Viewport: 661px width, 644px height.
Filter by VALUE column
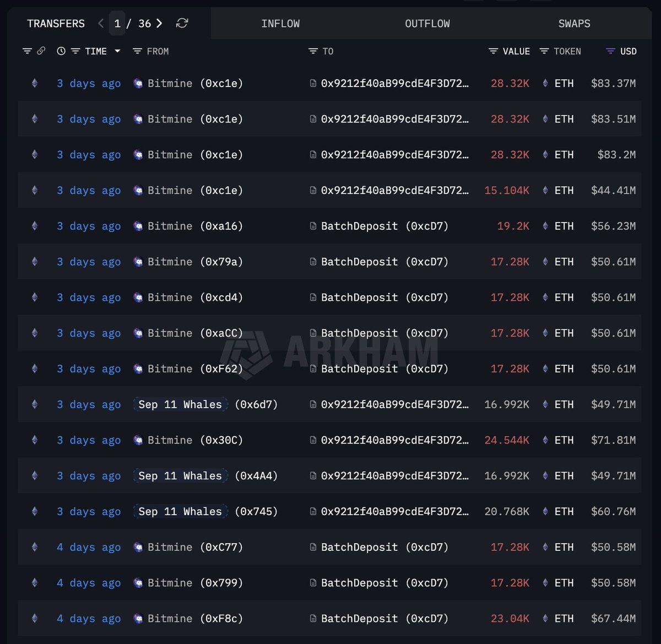494,51
